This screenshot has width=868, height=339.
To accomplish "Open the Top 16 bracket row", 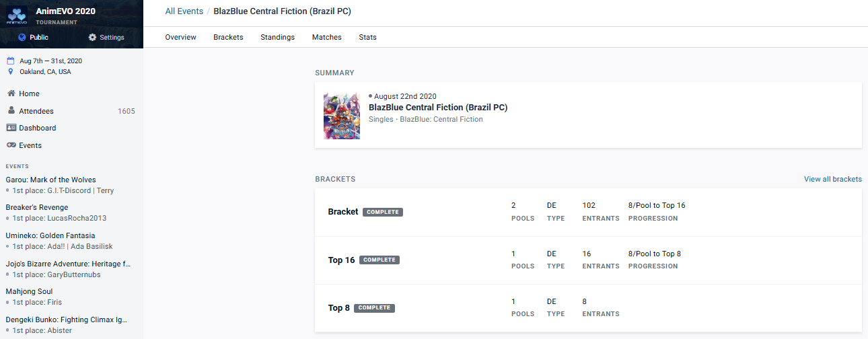I will click(x=341, y=260).
